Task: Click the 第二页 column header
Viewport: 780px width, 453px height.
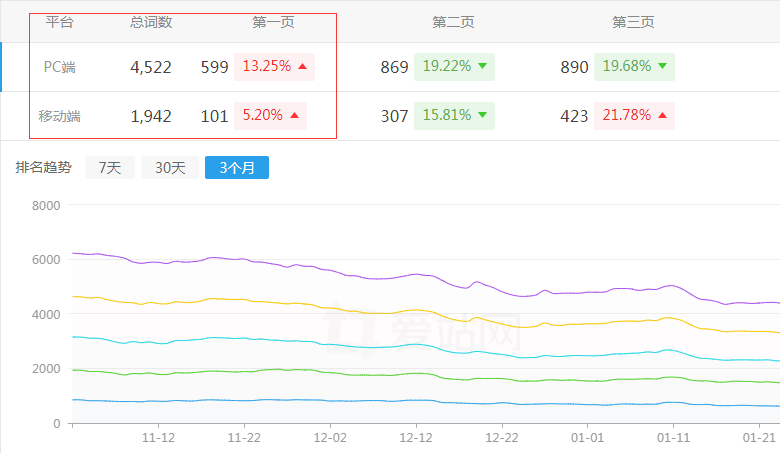Action: click(453, 21)
